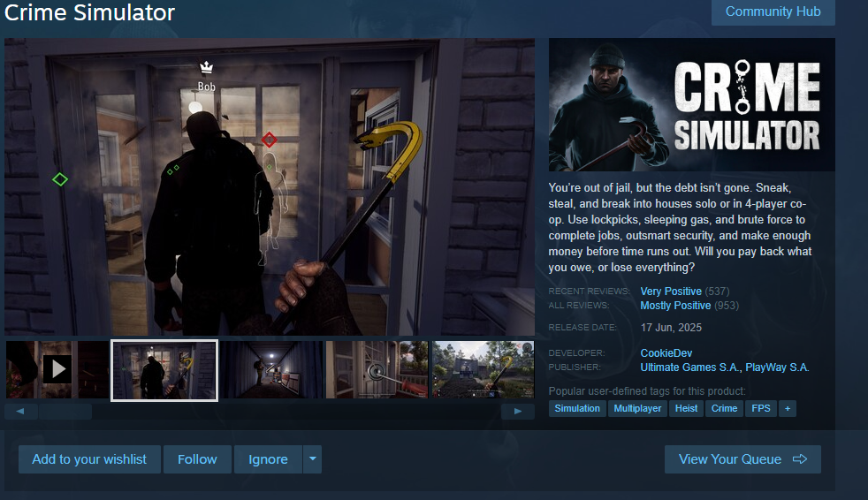Select the outdoor house screenshot thumbnail
This screenshot has height=500, width=868.
483,369
